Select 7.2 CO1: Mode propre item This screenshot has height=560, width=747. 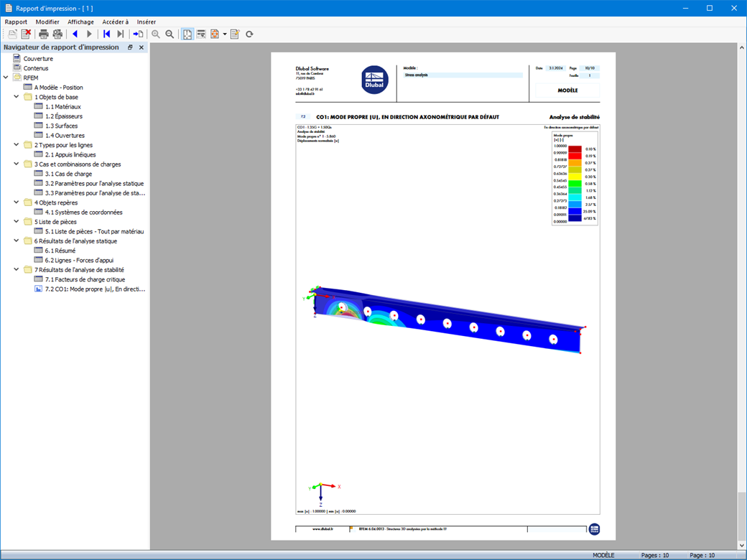[x=95, y=289]
